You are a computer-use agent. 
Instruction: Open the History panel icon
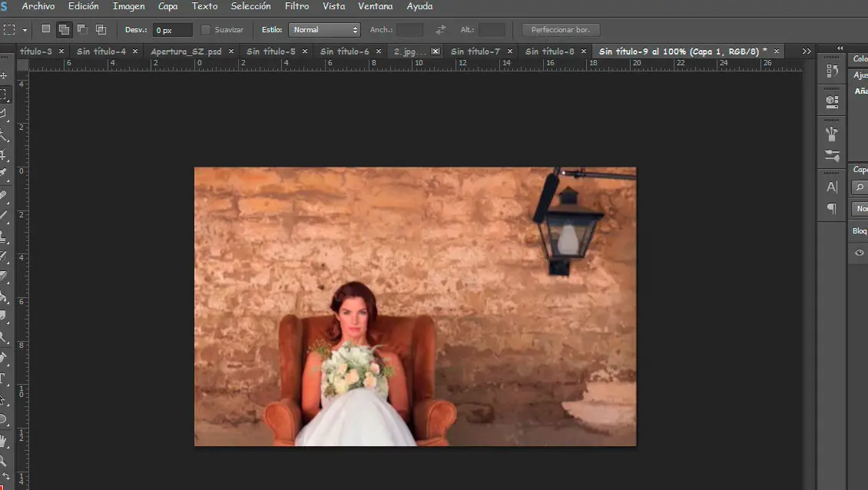[832, 71]
